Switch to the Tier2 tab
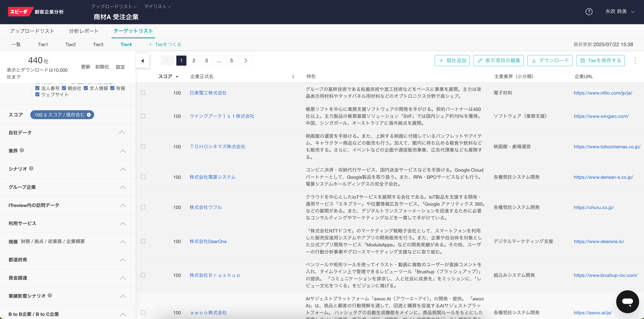 click(x=71, y=45)
